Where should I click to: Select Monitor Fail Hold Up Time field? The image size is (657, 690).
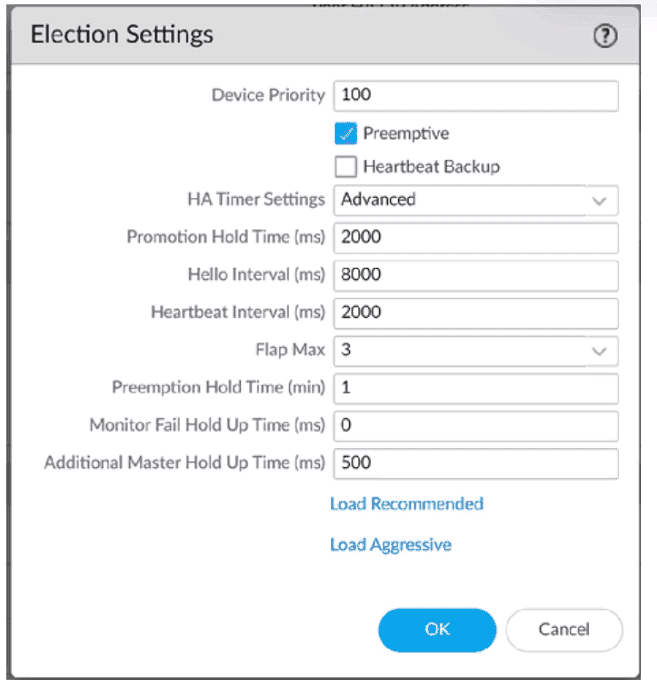pos(475,426)
